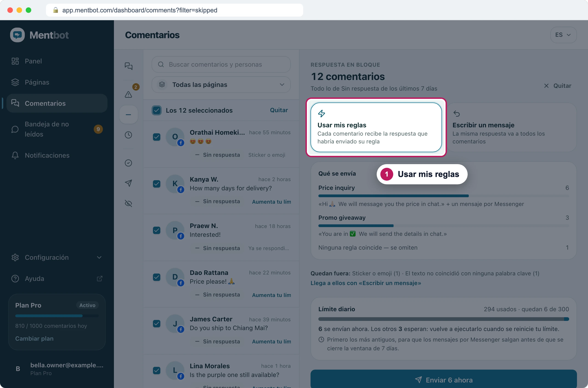Click Orathai Homeki avatar

175,137
